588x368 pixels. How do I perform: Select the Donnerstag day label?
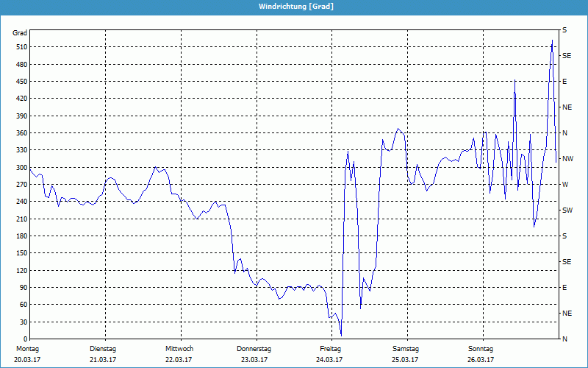click(254, 348)
